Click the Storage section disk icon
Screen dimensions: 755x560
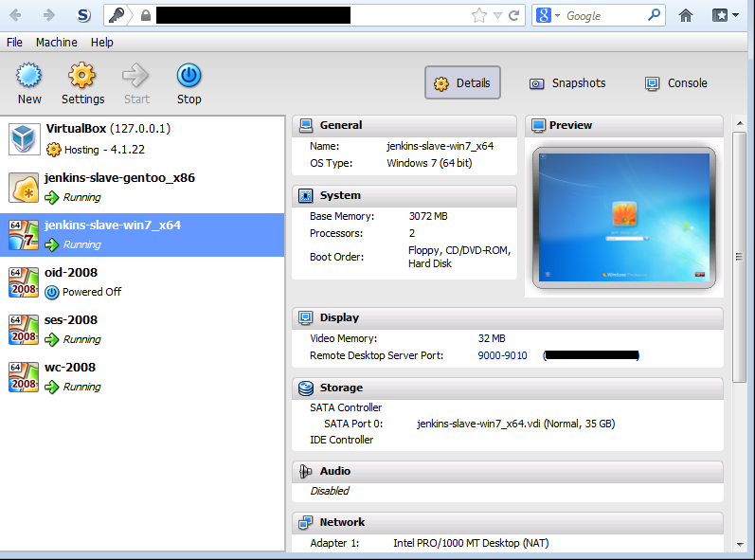click(306, 388)
